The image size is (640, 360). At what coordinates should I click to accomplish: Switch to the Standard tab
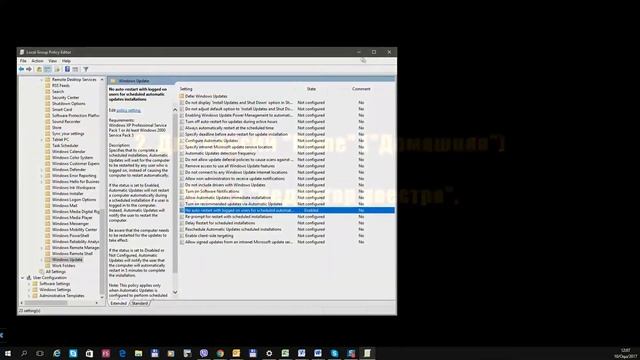pos(140,303)
